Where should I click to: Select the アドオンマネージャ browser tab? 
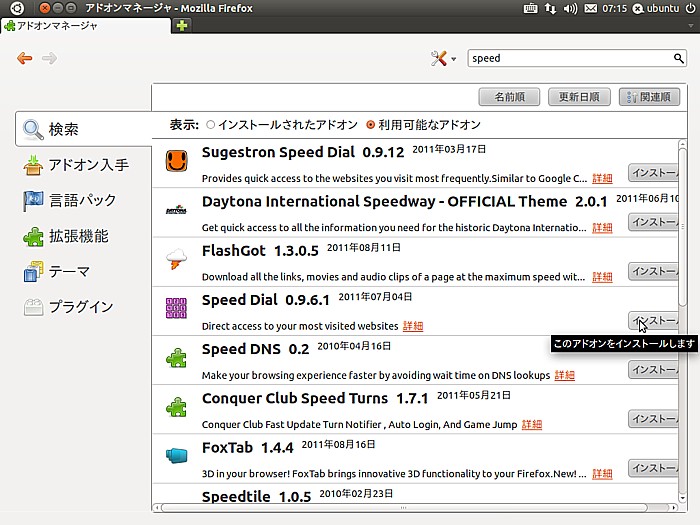(86, 26)
